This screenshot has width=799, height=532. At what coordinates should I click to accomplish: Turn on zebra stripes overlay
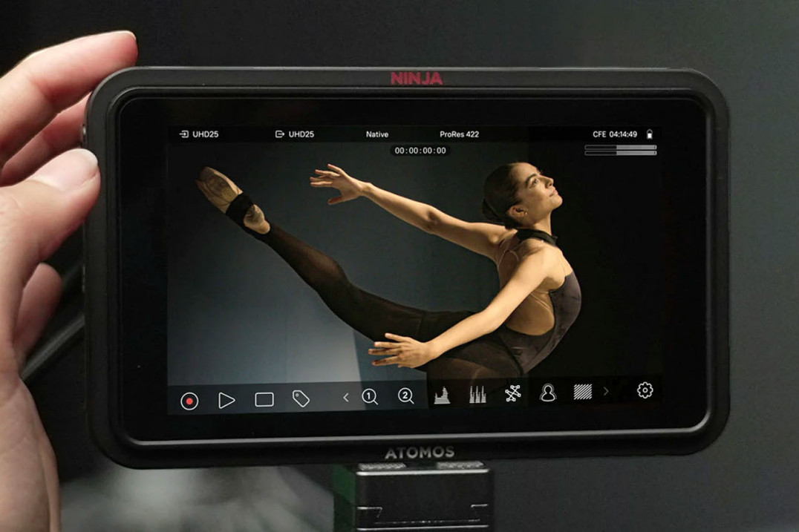pos(583,392)
